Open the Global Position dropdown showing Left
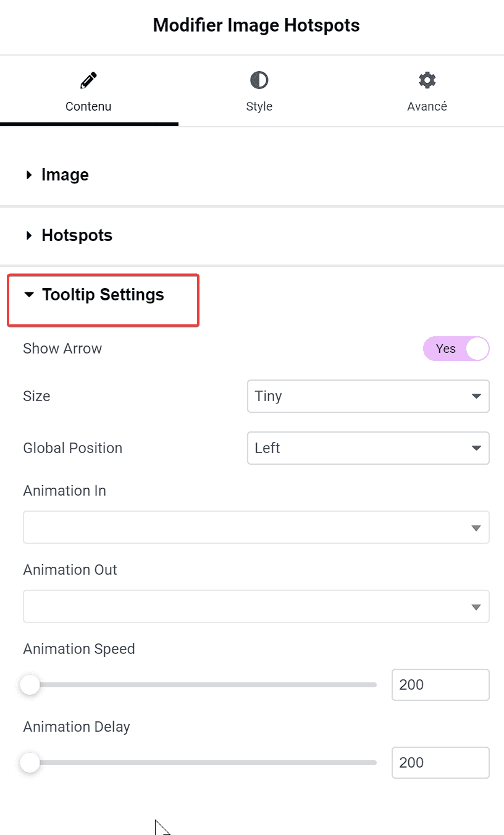The height and width of the screenshot is (835, 504). tap(368, 448)
